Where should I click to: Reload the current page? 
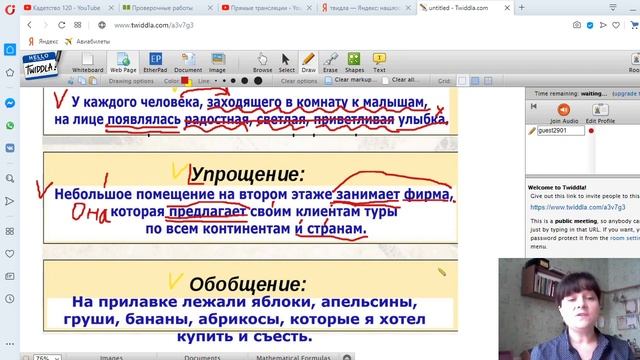(61, 25)
